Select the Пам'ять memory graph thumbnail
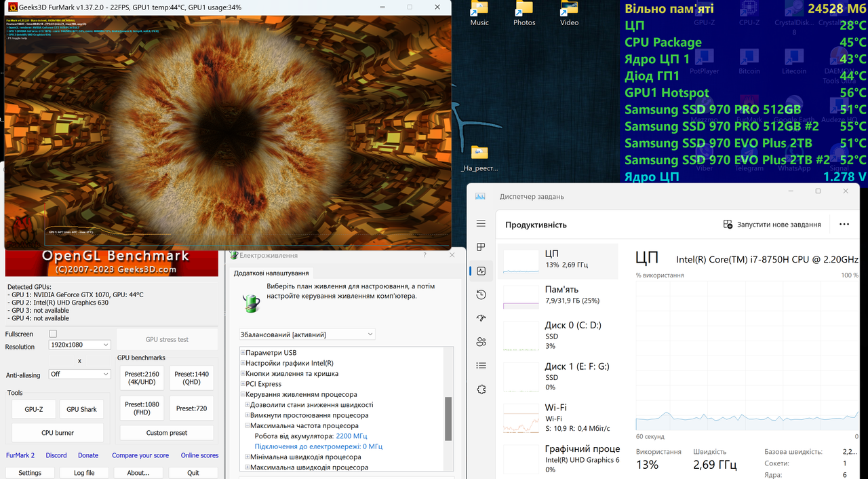The width and height of the screenshot is (868, 479). [520, 296]
